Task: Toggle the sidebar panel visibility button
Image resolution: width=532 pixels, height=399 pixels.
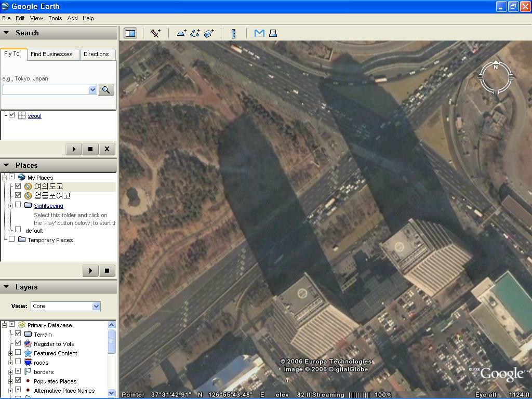Action: (x=130, y=33)
